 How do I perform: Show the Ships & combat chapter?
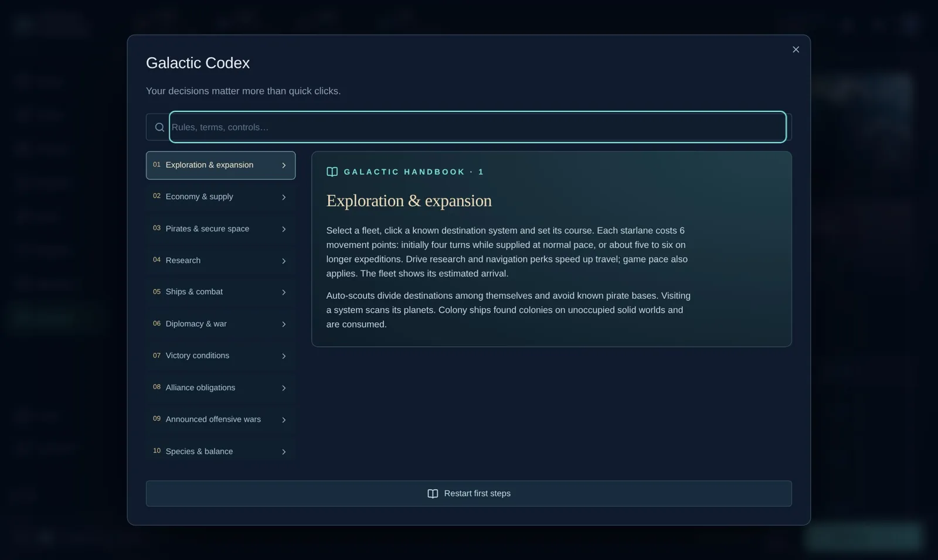(220, 292)
